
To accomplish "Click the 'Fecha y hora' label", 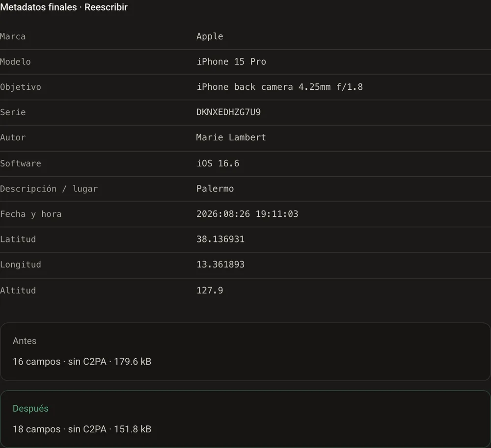I will pos(31,214).
